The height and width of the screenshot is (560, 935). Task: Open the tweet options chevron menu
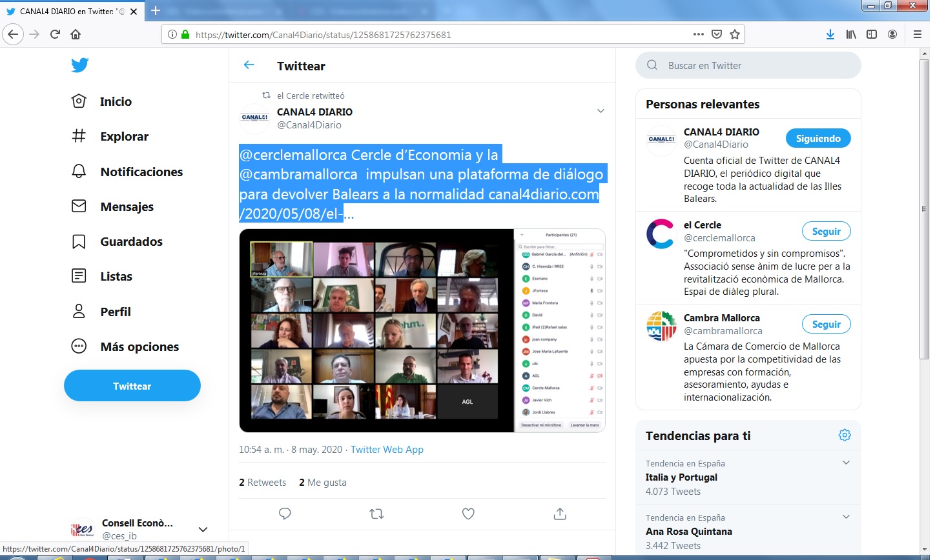(601, 111)
